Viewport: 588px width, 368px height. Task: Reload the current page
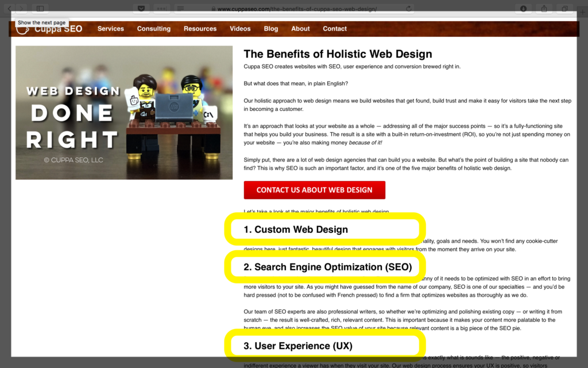click(x=408, y=8)
